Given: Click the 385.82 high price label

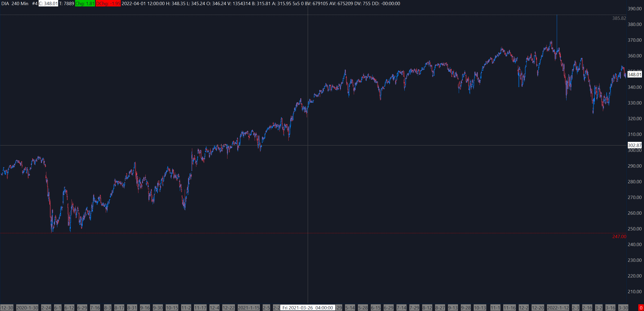Looking at the screenshot, I should click(x=619, y=18).
